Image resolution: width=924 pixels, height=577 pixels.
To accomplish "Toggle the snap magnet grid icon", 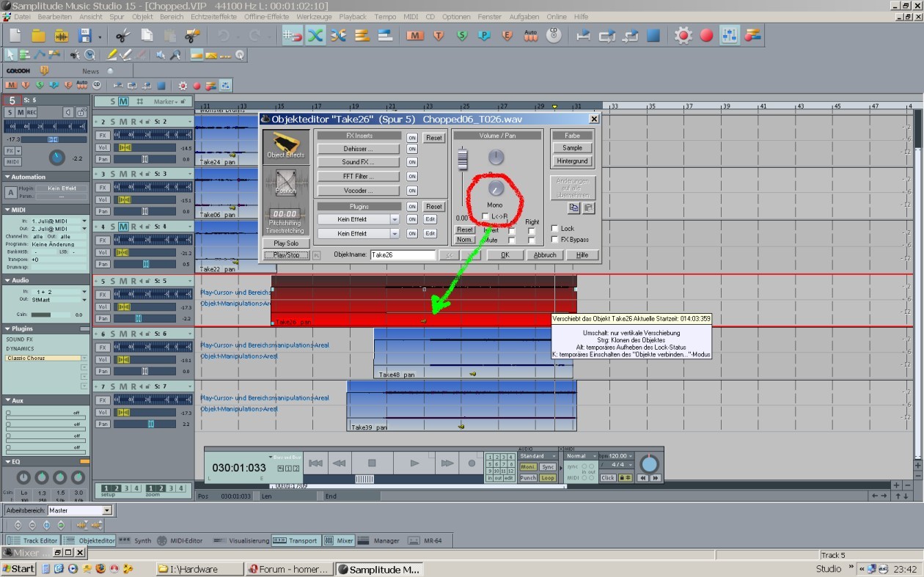I will click(292, 35).
